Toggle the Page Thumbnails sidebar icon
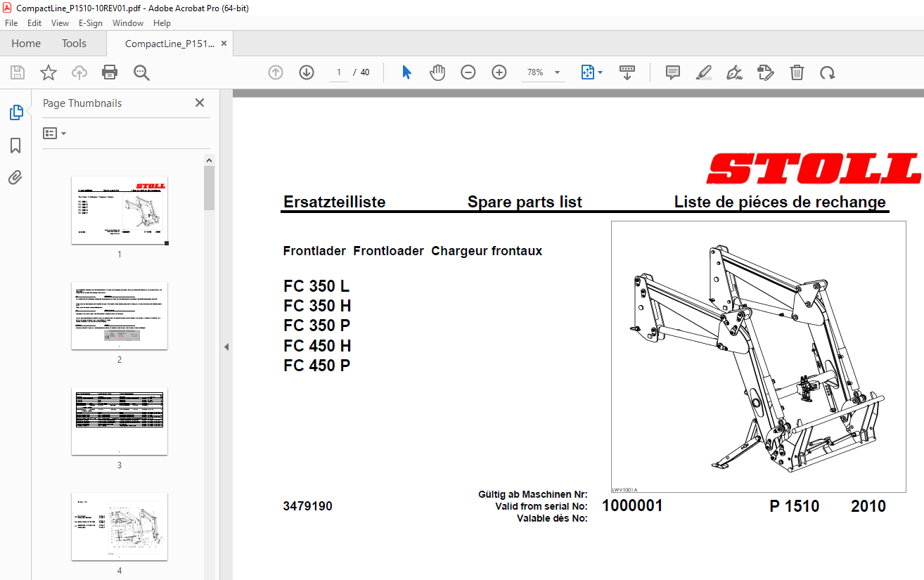The image size is (924, 580). click(15, 112)
